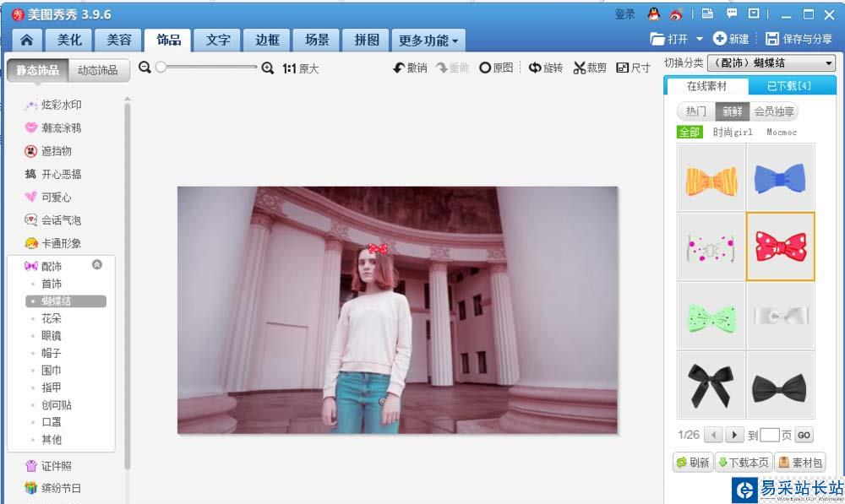Open the 会话气泡 category
Screen dimensions: 845x504
[53, 220]
